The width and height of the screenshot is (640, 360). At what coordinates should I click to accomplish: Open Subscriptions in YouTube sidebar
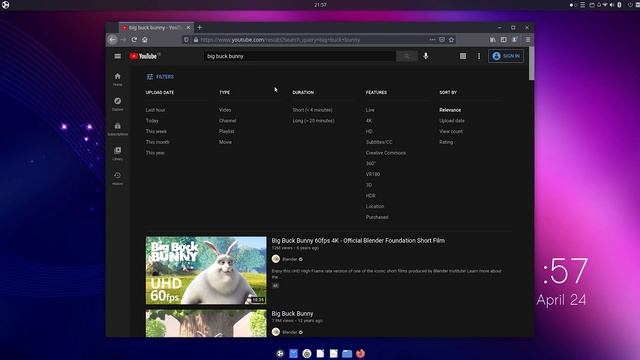coord(118,129)
